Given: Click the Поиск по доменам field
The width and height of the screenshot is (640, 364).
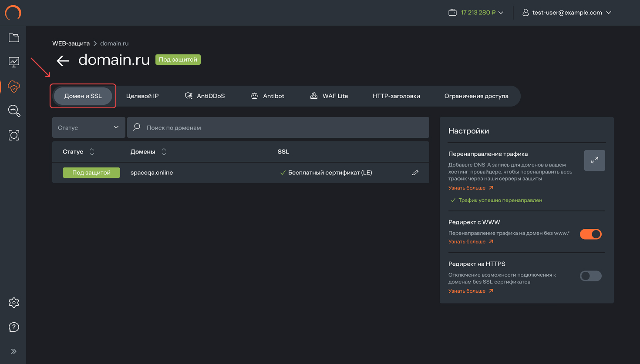Looking at the screenshot, I should click(x=278, y=127).
